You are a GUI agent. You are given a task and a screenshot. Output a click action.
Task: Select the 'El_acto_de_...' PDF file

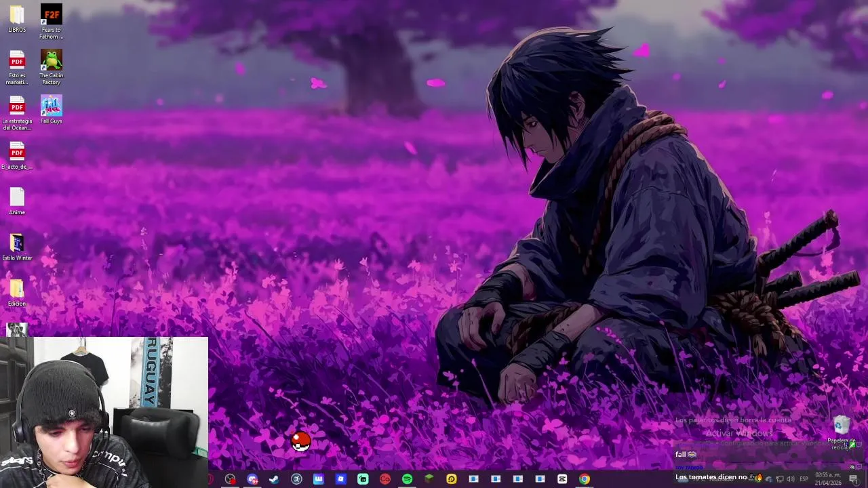(17, 155)
